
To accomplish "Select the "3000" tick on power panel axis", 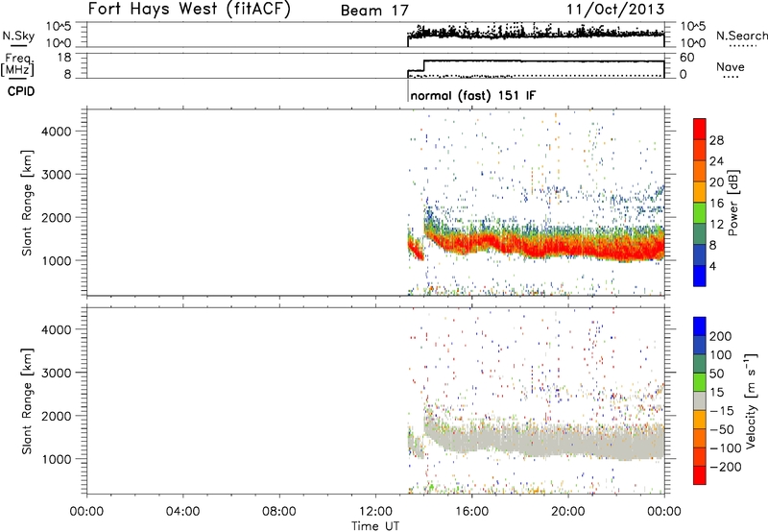I will pyautogui.click(x=57, y=175).
